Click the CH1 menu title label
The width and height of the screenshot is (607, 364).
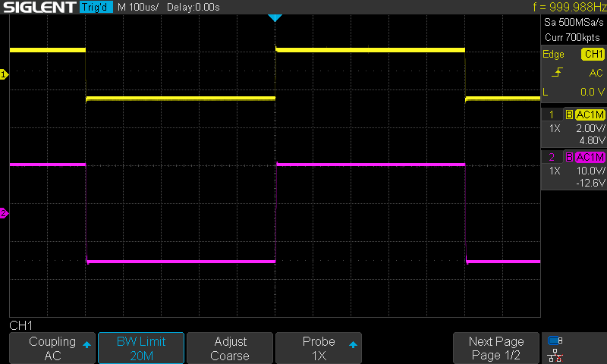21,326
